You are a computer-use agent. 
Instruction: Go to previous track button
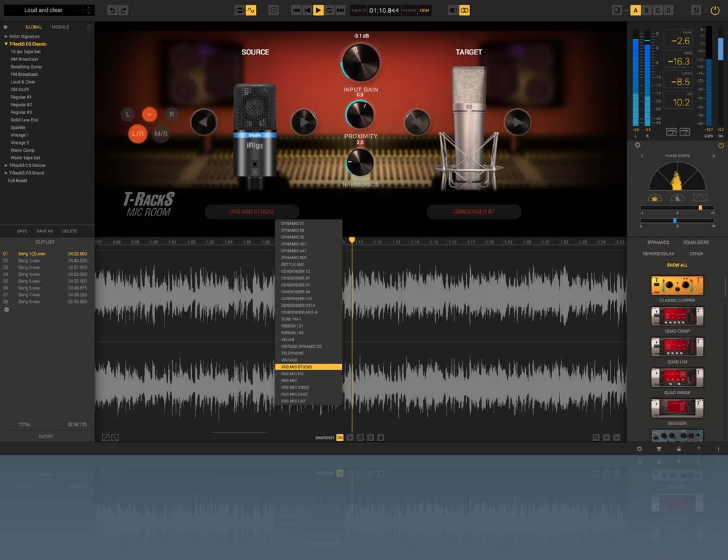click(x=308, y=10)
